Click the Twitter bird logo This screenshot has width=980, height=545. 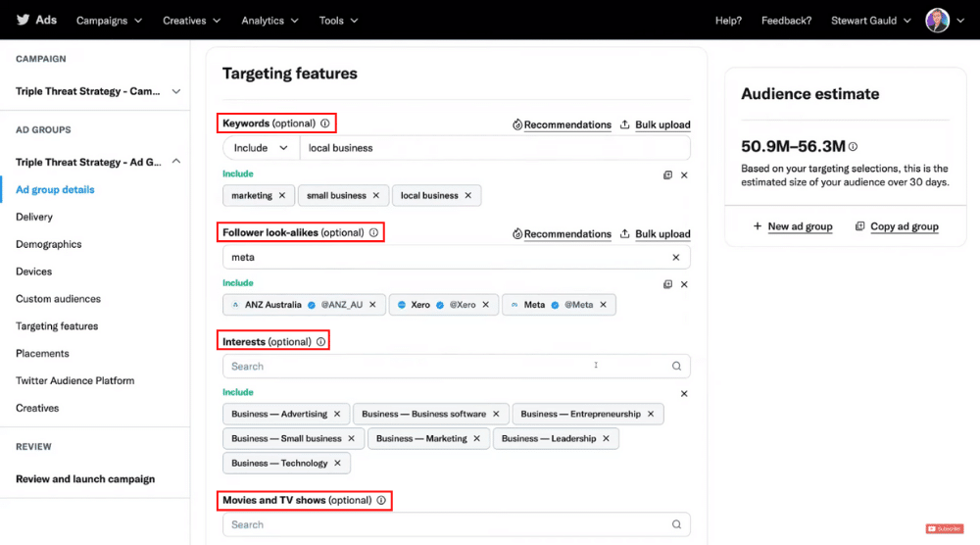(24, 20)
